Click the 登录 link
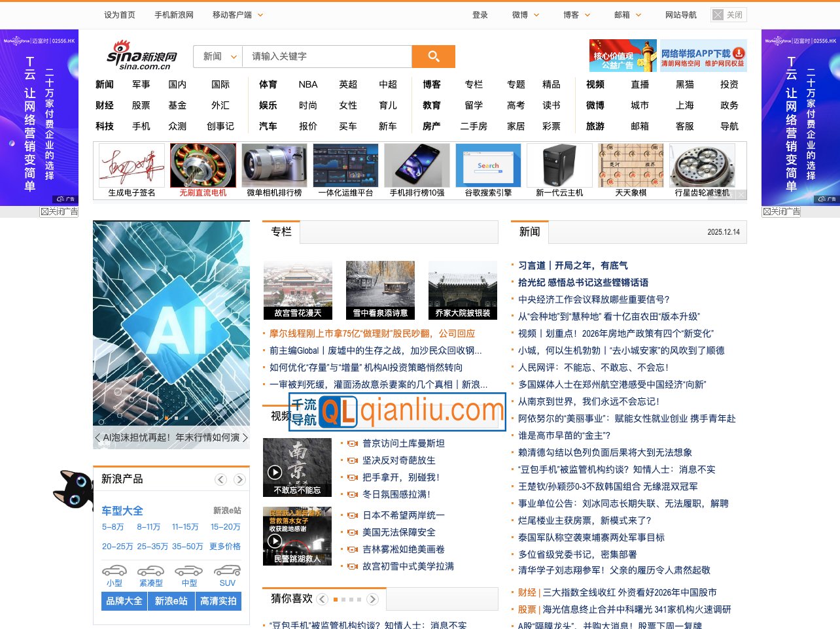The height and width of the screenshot is (629, 840). [480, 14]
